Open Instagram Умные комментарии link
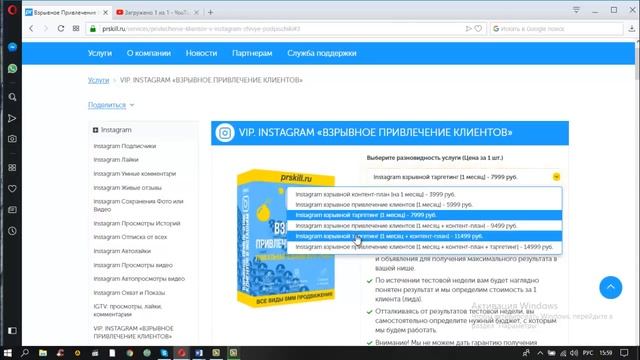Screen dimensions: 640x360 pos(134,173)
